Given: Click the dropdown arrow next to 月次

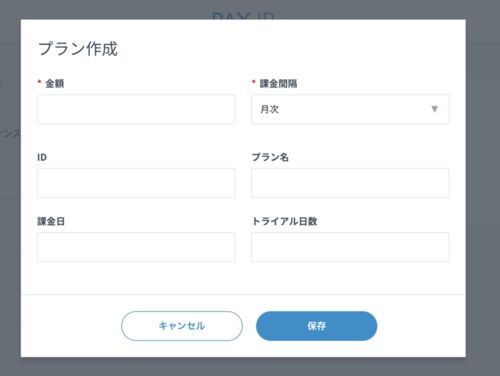Looking at the screenshot, I should coord(434,109).
